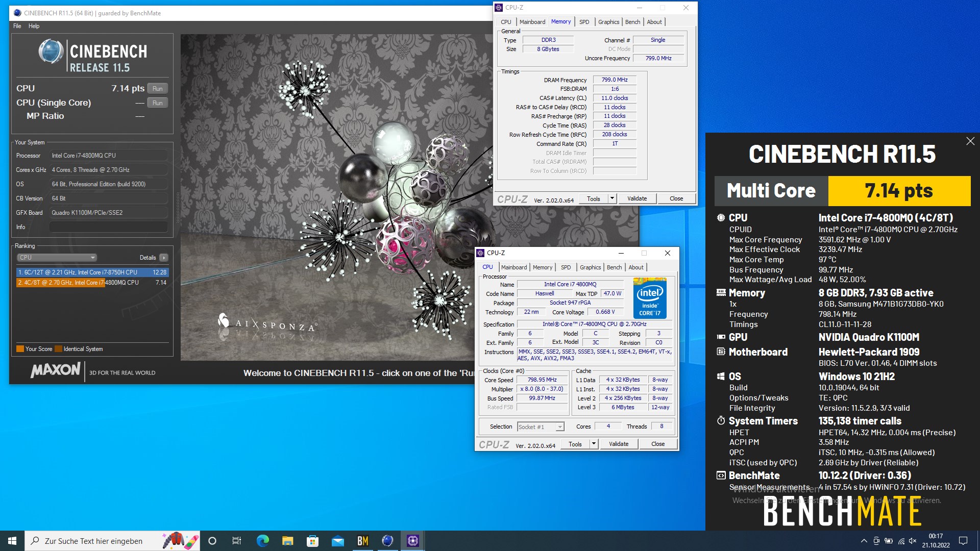Open Bench tab in upper CPU-Z window
Image resolution: width=980 pixels, height=551 pixels.
tap(632, 22)
